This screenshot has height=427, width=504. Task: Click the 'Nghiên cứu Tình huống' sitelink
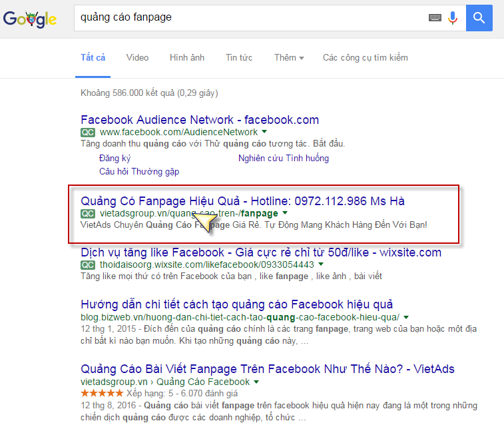(x=284, y=158)
